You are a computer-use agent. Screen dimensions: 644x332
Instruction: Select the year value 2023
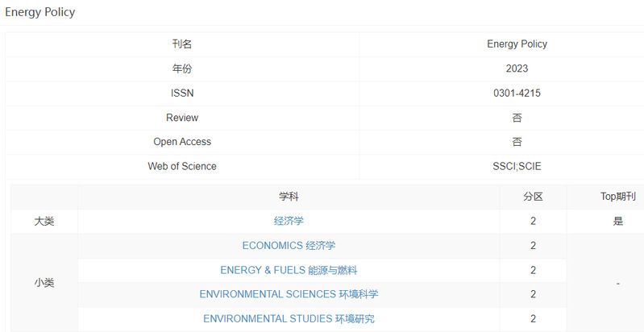coord(517,69)
